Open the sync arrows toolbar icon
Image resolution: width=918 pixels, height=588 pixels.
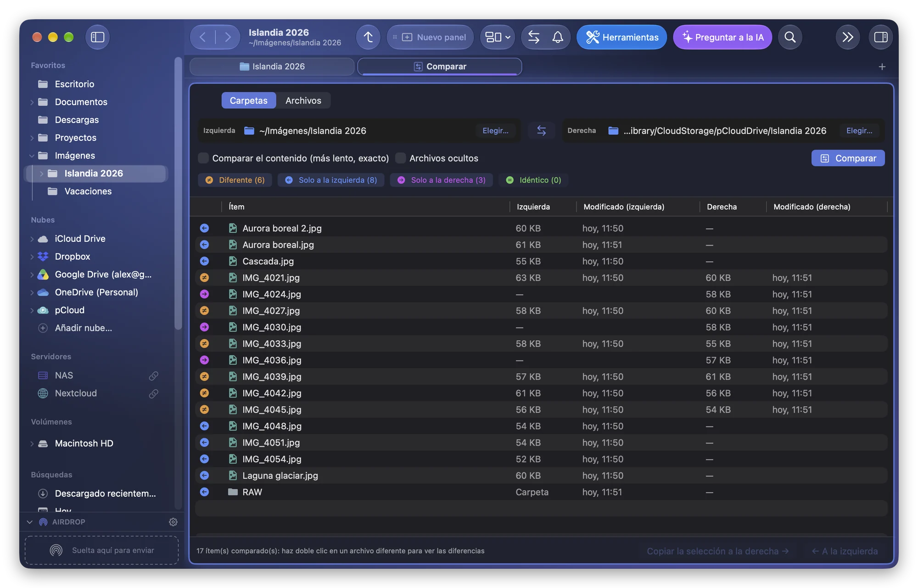[533, 37]
